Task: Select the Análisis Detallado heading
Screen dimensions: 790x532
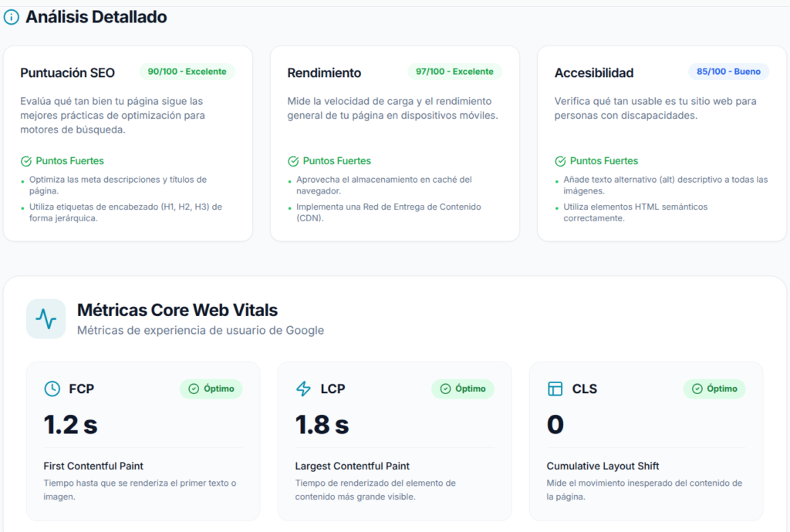Action: point(96,17)
